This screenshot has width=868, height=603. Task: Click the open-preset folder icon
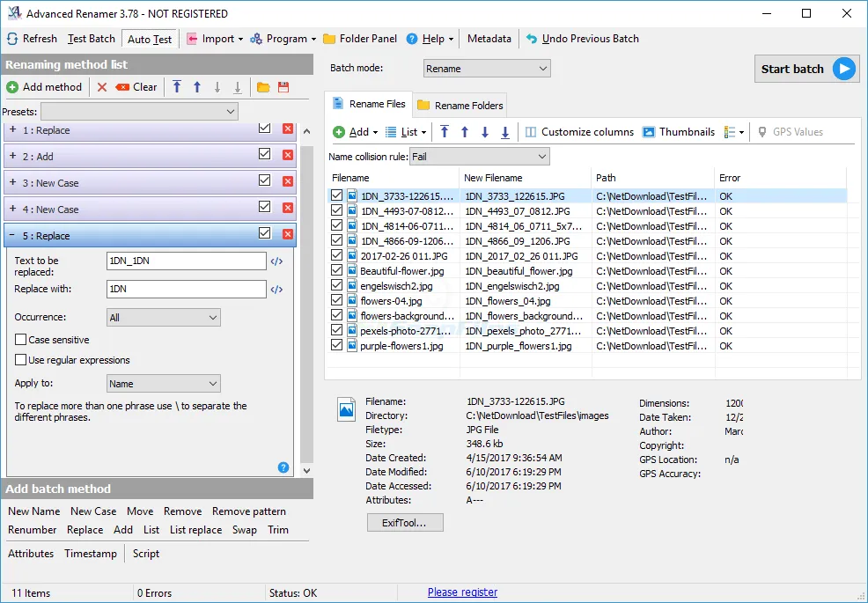pyautogui.click(x=263, y=87)
